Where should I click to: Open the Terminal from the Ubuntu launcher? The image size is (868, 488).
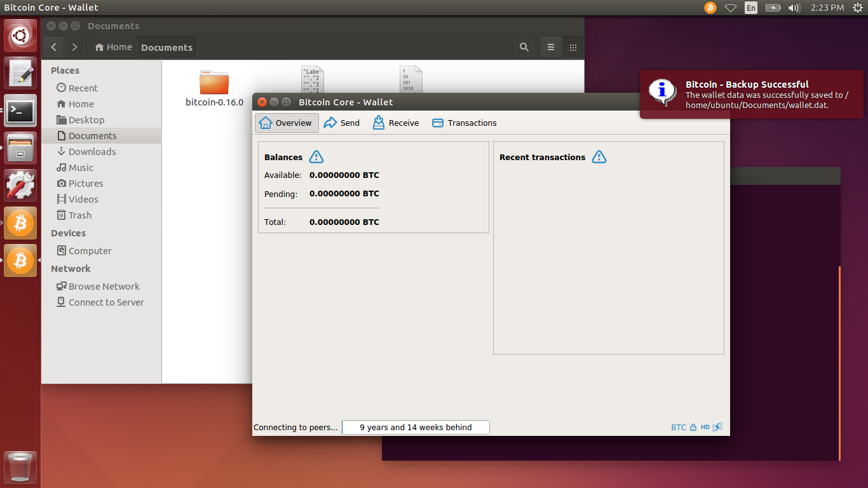[20, 111]
